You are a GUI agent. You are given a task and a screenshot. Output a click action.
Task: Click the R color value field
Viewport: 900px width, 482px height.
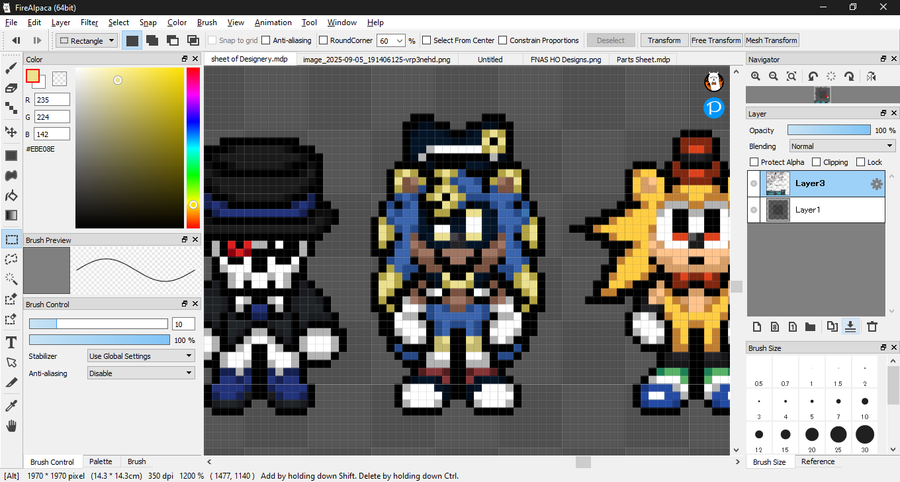[x=52, y=100]
